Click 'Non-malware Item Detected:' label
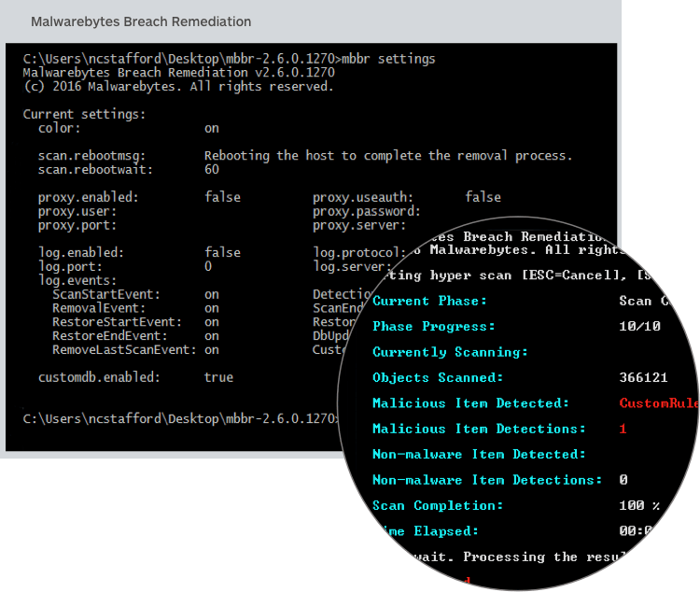The width and height of the screenshot is (700, 592). tap(479, 455)
